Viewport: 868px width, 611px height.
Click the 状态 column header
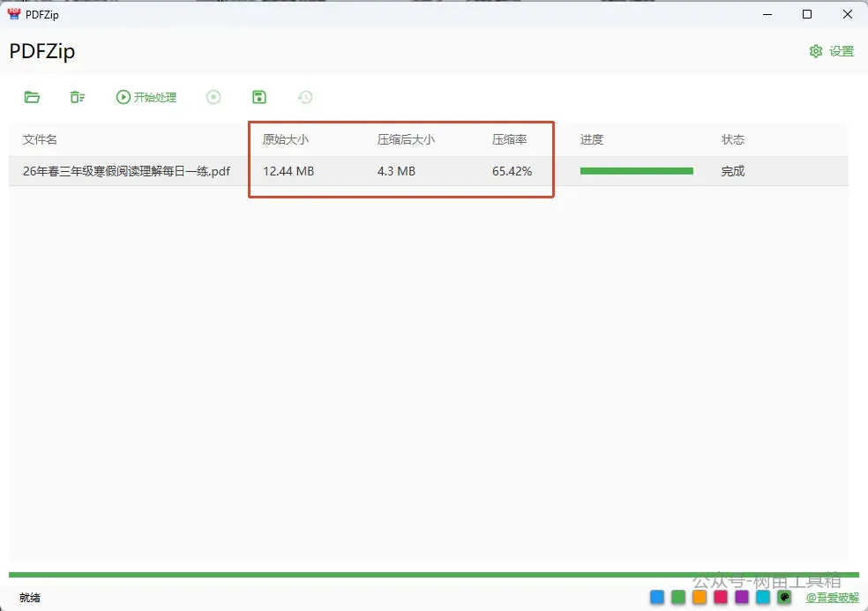(x=733, y=139)
